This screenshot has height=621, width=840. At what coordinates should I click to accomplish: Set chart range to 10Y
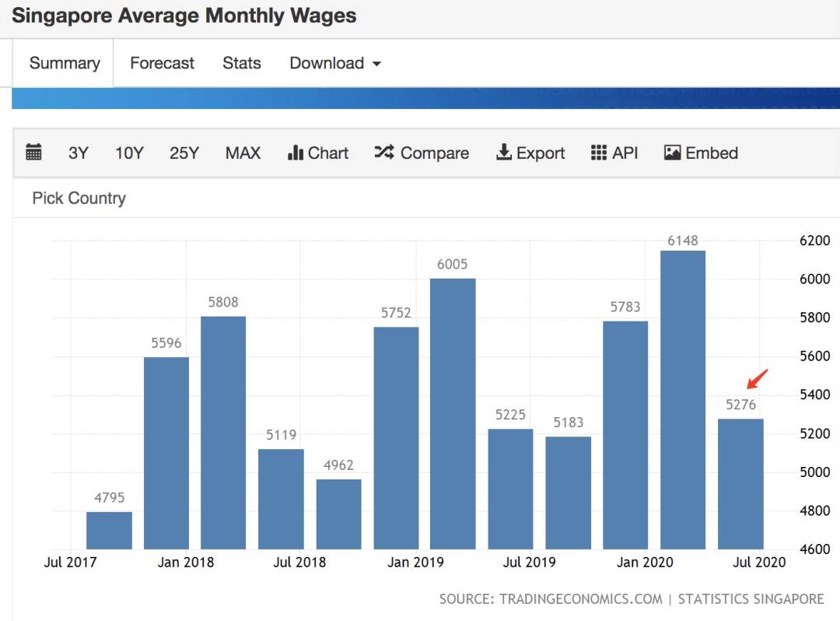(x=129, y=153)
